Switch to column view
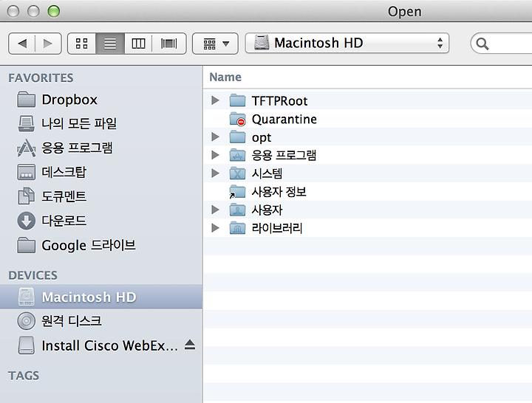This screenshot has width=532, height=403. tap(138, 44)
